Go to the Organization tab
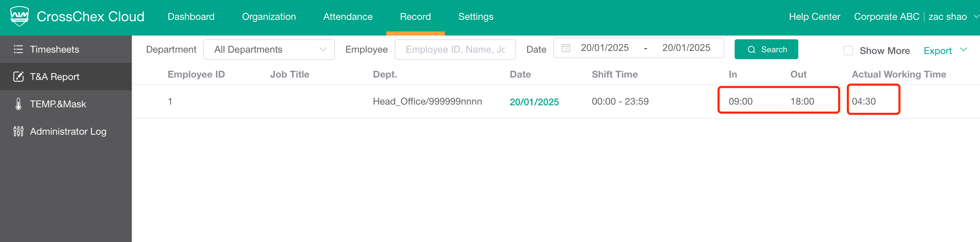The width and height of the screenshot is (980, 242). [x=269, y=17]
